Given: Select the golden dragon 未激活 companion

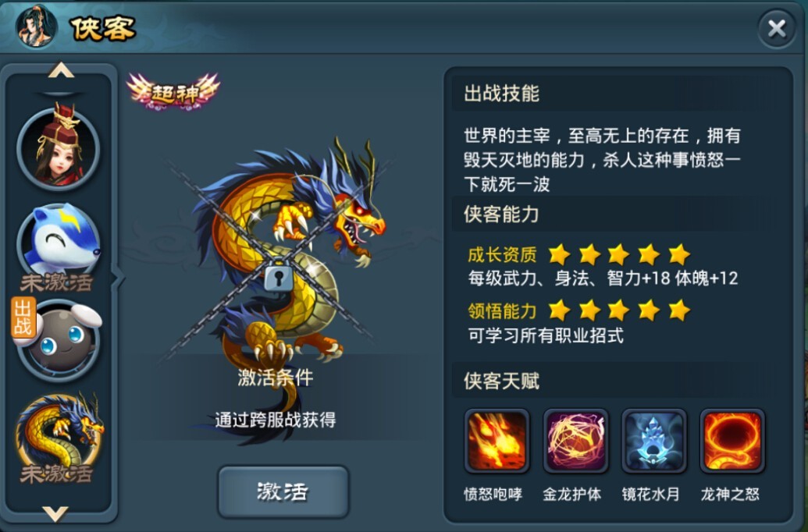Looking at the screenshot, I should coord(59,438).
